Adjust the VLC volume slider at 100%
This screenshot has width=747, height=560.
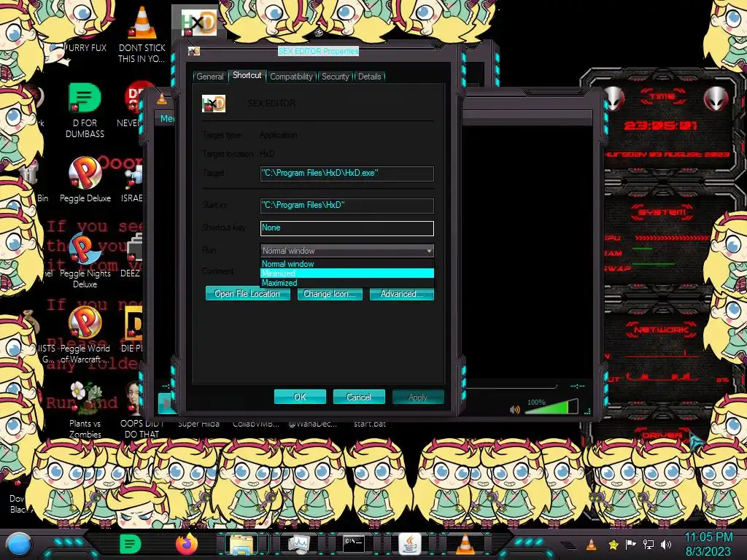coord(551,407)
